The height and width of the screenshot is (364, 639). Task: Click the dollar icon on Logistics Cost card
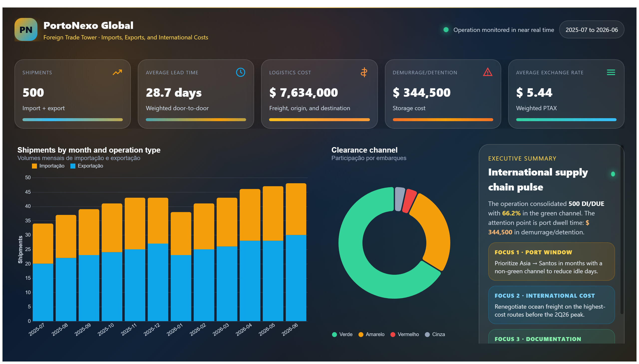click(x=364, y=73)
